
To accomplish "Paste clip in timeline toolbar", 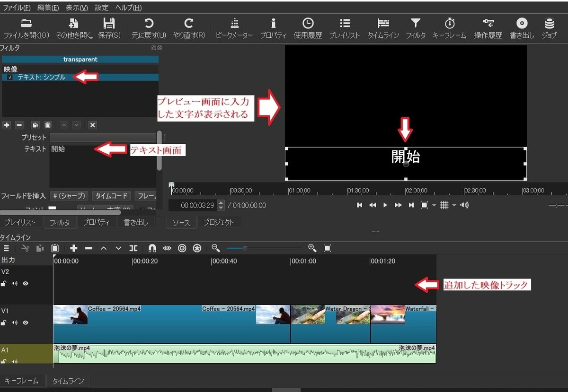I will pos(55,248).
